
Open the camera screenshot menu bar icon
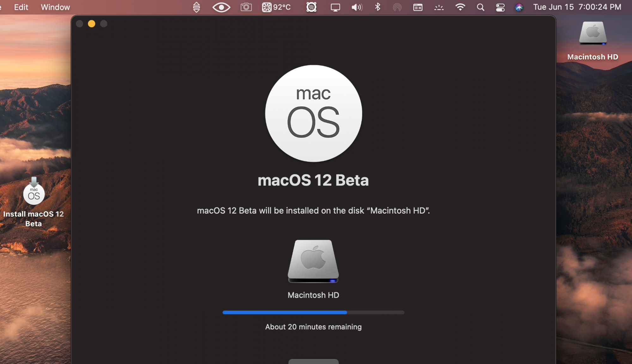pos(246,7)
